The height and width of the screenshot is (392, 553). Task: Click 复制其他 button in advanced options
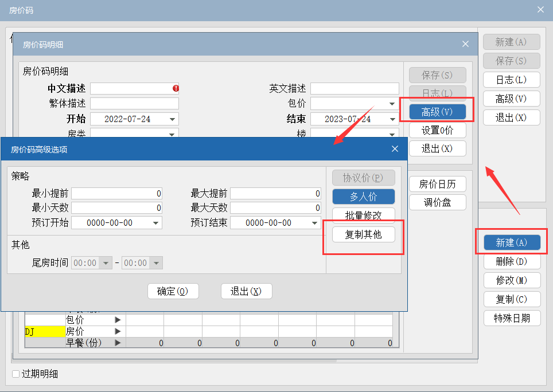363,234
